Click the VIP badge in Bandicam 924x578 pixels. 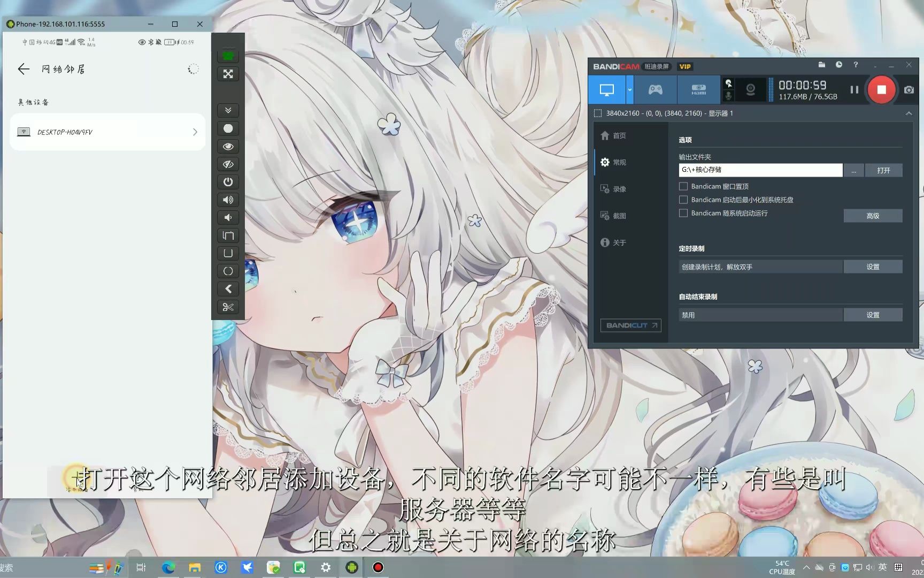[684, 66]
